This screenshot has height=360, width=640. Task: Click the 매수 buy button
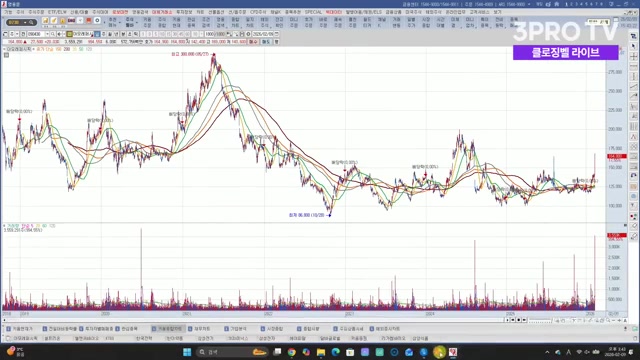(x=253, y=41)
